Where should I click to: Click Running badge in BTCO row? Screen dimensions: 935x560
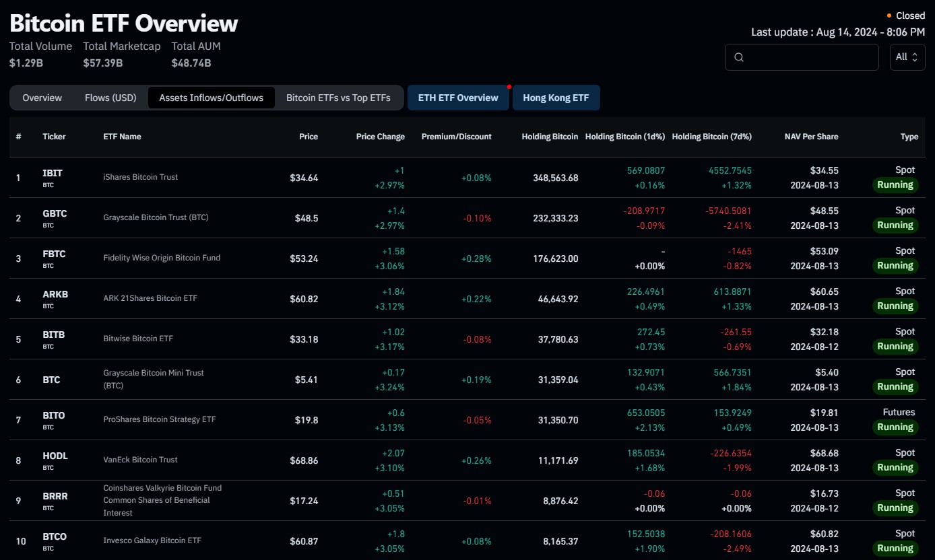[x=895, y=549]
